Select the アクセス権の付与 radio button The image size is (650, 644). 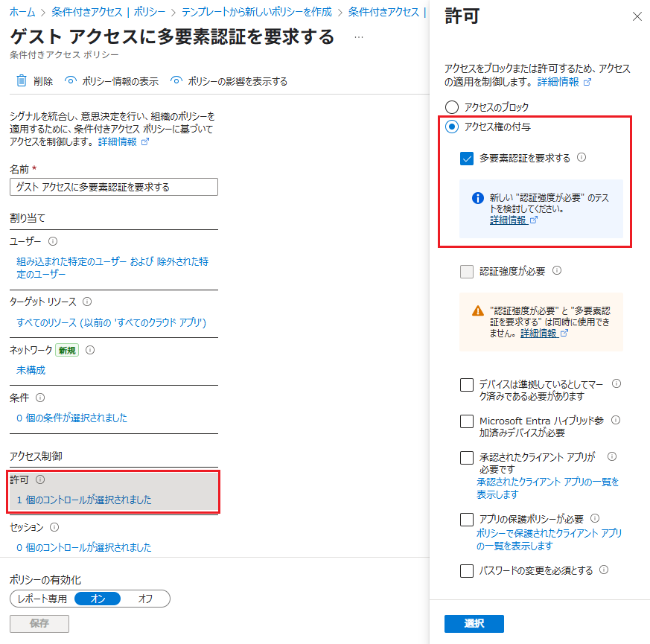point(452,127)
